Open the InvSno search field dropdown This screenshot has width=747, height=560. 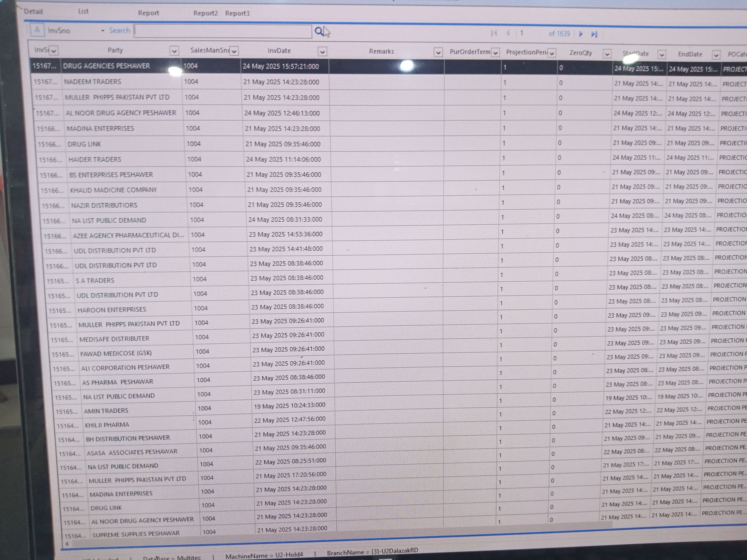(x=103, y=31)
